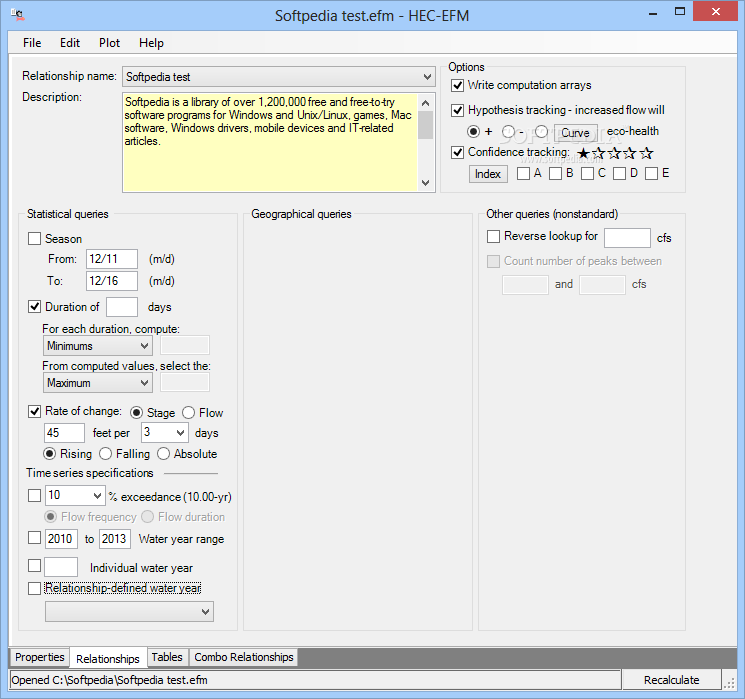This screenshot has height=699, width=745.
Task: Open the File menu
Action: [x=32, y=43]
